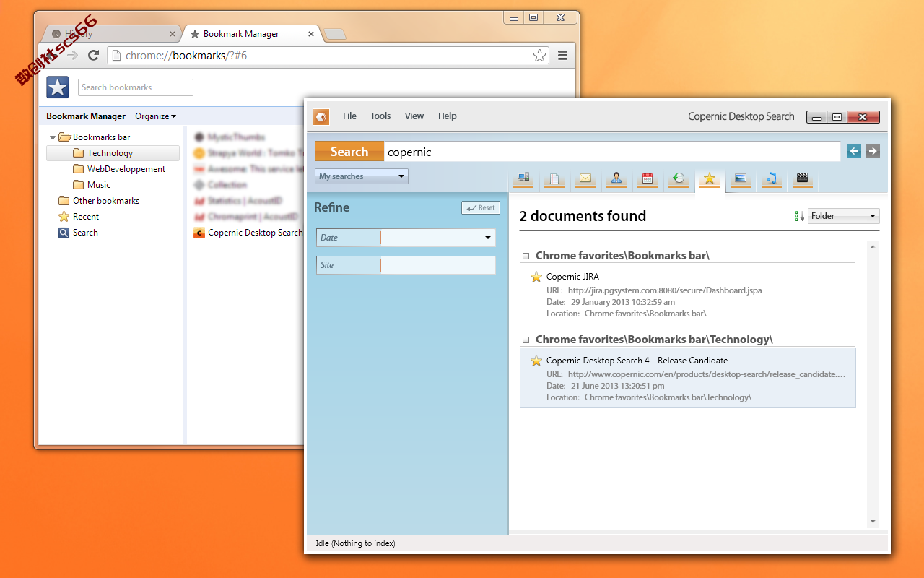Click the Copernic orange logo icon
The width and height of the screenshot is (924, 578).
[x=321, y=116]
